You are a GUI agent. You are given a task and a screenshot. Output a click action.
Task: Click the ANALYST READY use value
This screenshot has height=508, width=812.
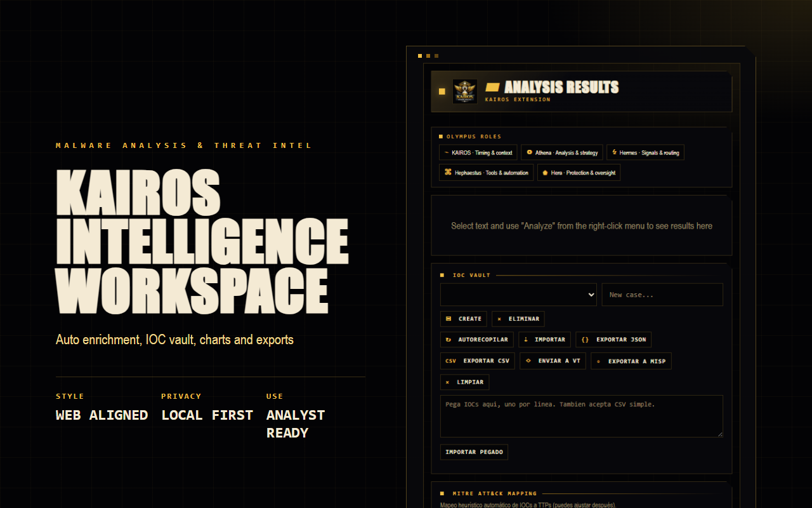[296, 424]
